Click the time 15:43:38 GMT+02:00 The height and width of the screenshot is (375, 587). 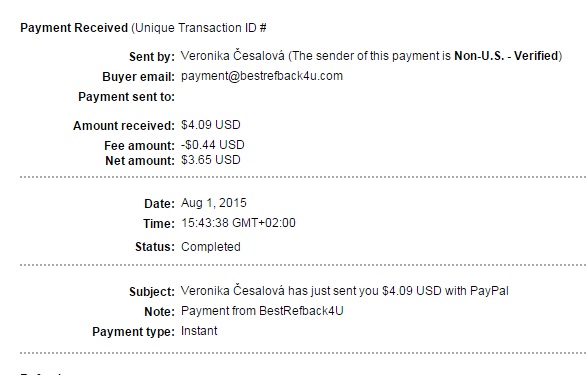(238, 223)
